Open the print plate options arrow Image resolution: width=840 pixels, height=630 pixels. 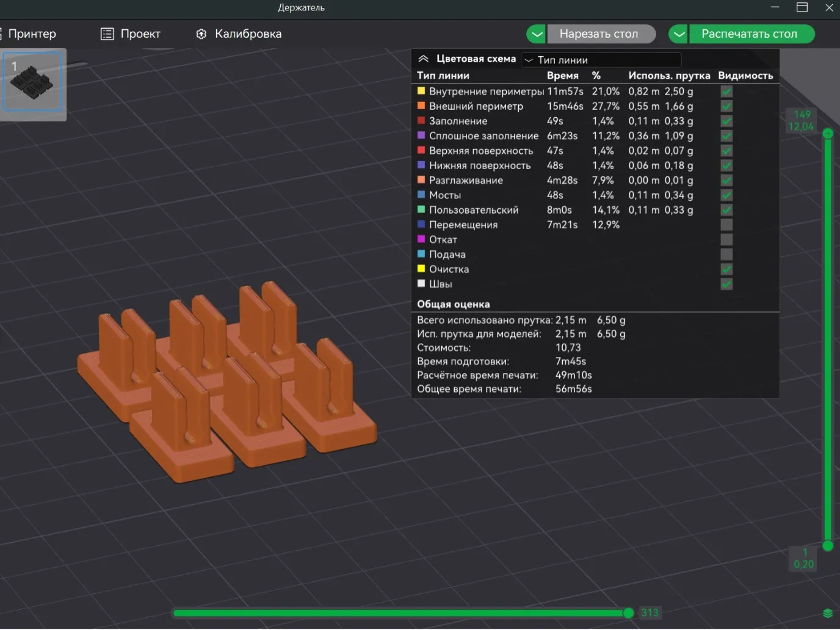[678, 34]
